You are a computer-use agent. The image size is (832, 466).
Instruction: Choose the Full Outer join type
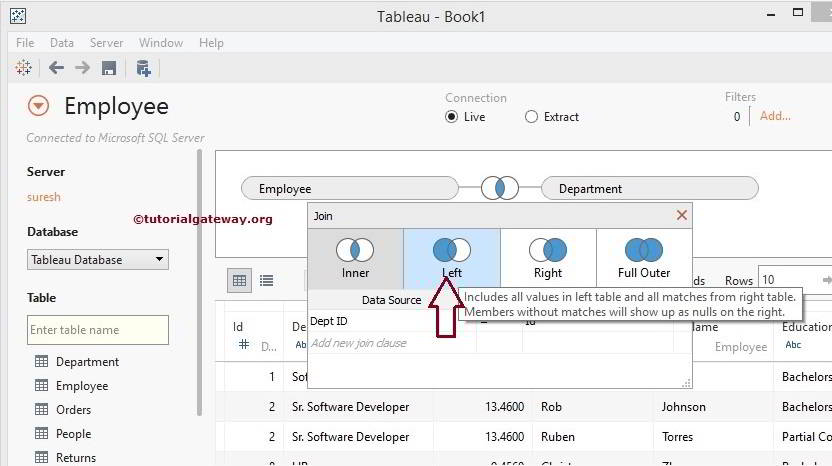(644, 258)
